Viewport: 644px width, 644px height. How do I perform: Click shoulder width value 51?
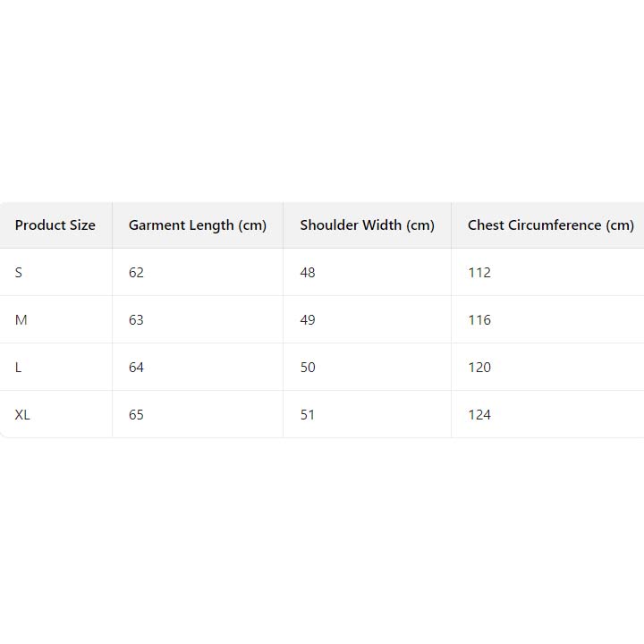pyautogui.click(x=308, y=415)
